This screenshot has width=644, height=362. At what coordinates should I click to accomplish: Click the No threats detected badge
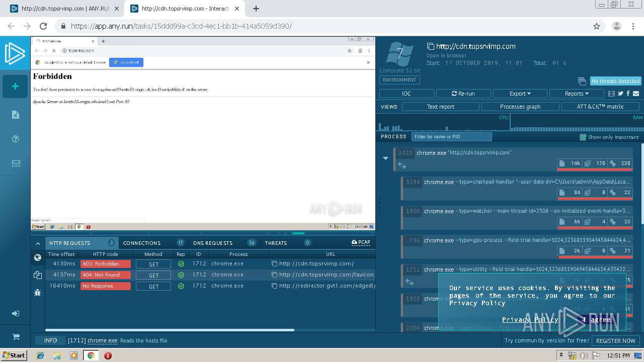point(615,81)
